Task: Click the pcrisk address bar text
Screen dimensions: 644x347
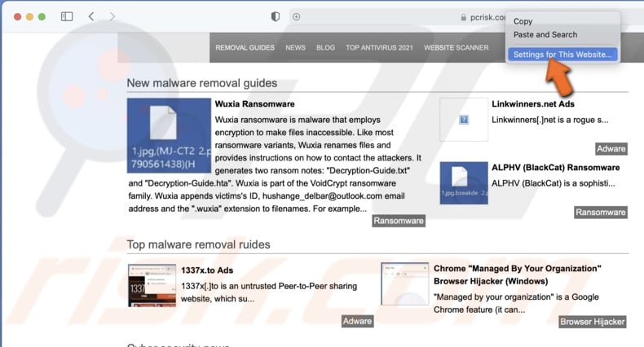Action: tap(487, 17)
